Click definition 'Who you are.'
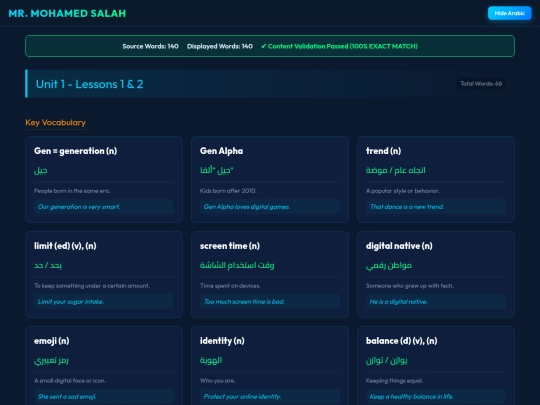540x405 pixels. pos(218,381)
